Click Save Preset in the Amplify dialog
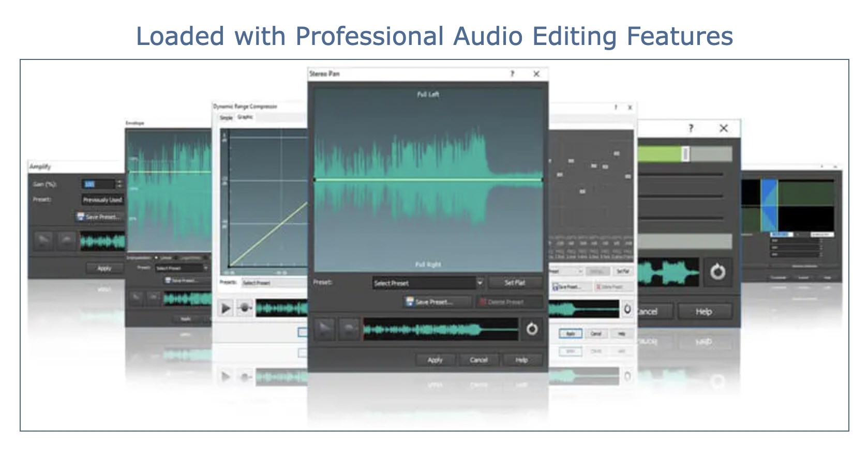The width and height of the screenshot is (868, 460). 99,217
